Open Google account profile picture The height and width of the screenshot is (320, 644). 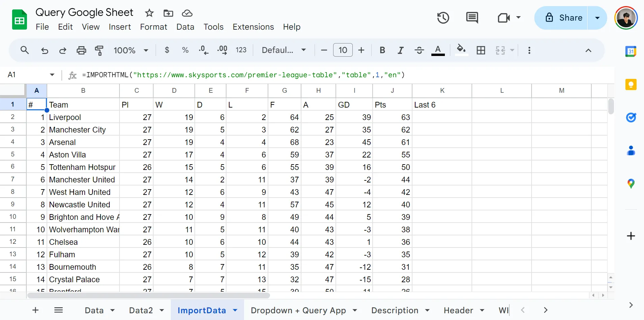point(626,18)
